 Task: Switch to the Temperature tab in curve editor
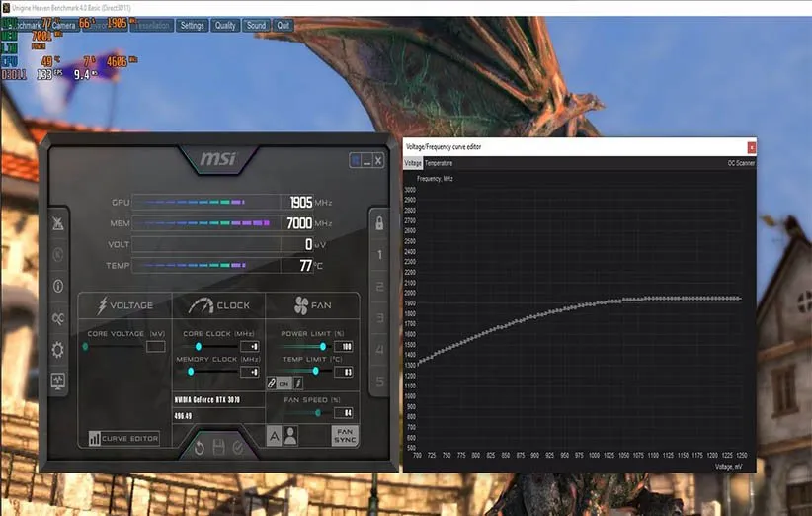439,162
